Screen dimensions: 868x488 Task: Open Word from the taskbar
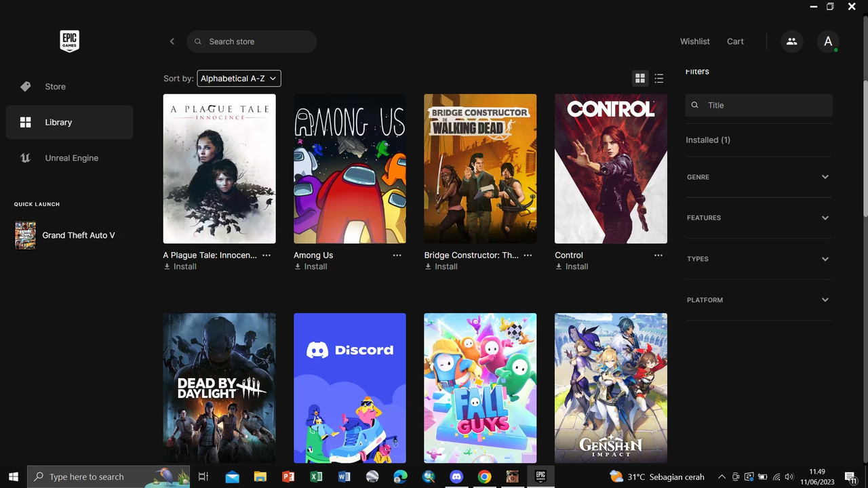(344, 476)
